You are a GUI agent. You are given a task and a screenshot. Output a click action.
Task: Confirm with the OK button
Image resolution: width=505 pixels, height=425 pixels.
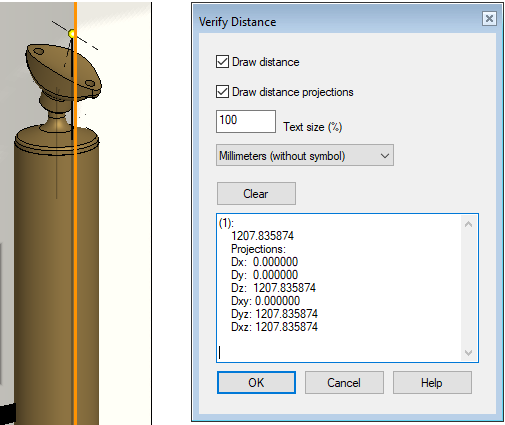point(256,382)
